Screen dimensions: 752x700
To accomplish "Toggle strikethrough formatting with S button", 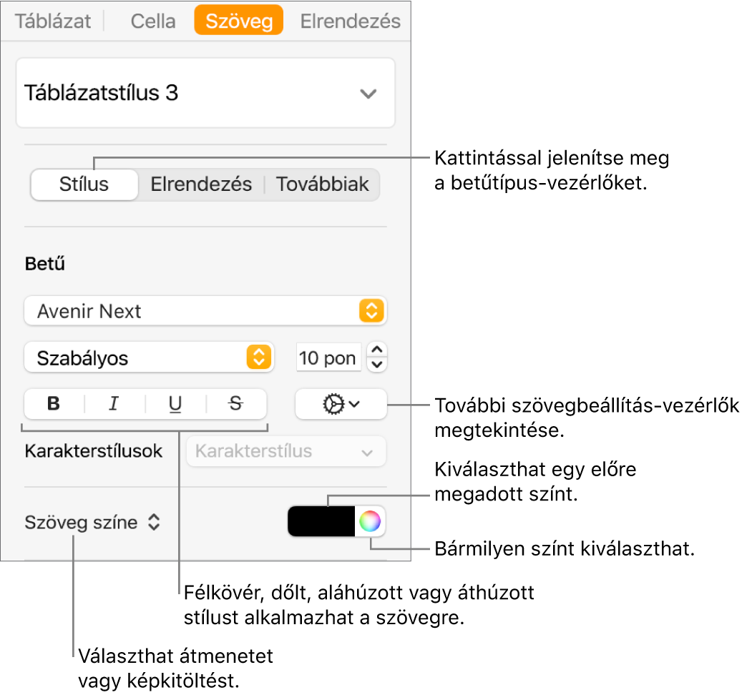I will tap(236, 404).
